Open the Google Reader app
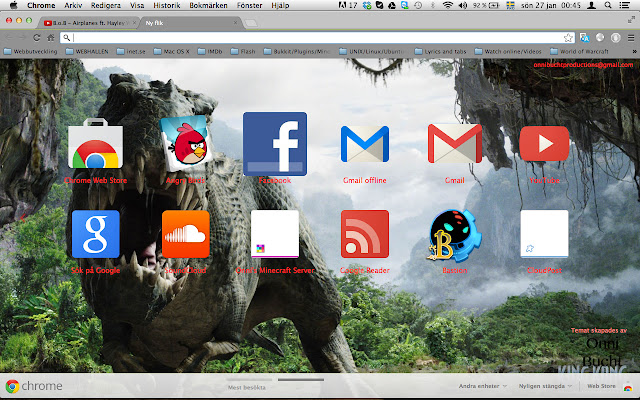This screenshot has height=400, width=640. click(364, 234)
